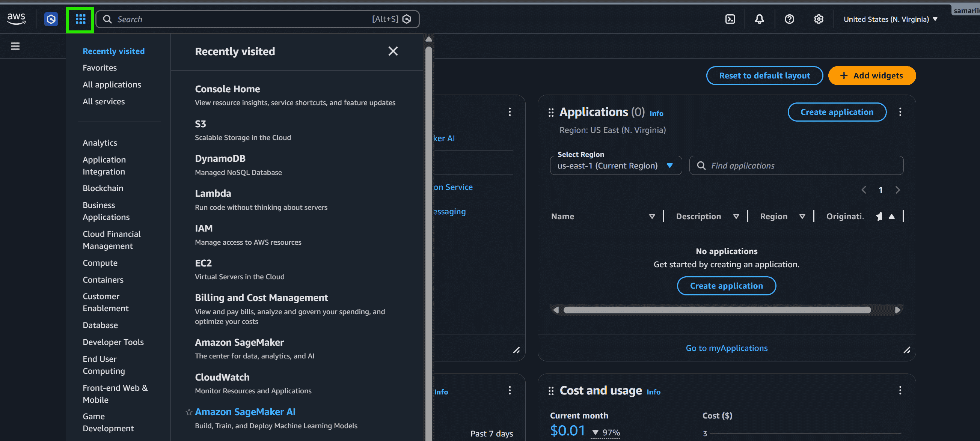Open settings gear icon
Viewport: 980px width, 441px height.
[x=818, y=19]
